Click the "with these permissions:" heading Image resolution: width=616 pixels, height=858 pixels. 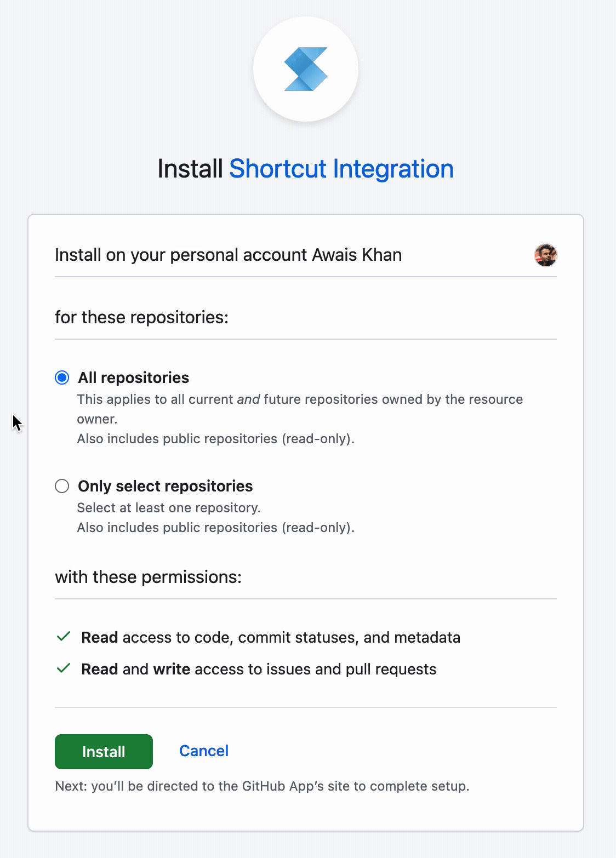[148, 577]
